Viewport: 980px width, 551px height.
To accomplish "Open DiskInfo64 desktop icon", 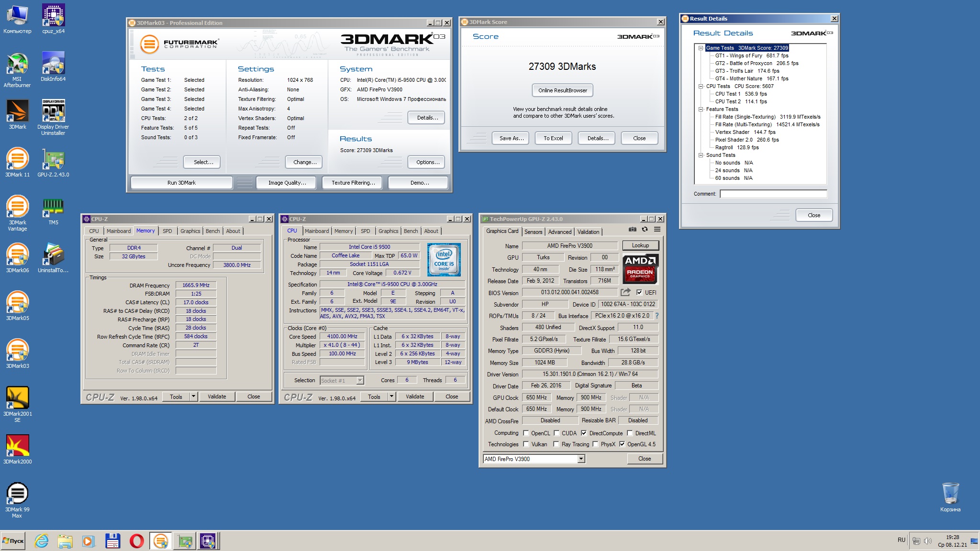I will click(x=53, y=67).
